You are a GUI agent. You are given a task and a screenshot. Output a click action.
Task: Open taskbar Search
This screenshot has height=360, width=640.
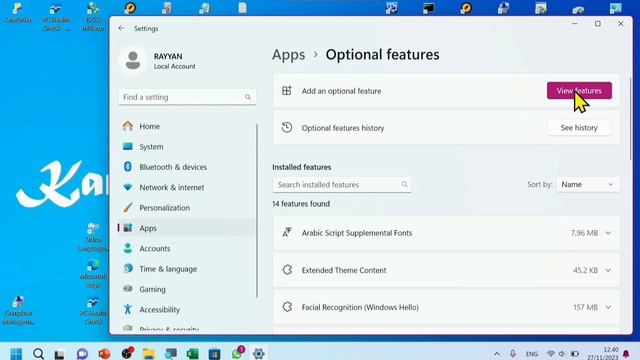pyautogui.click(x=38, y=353)
